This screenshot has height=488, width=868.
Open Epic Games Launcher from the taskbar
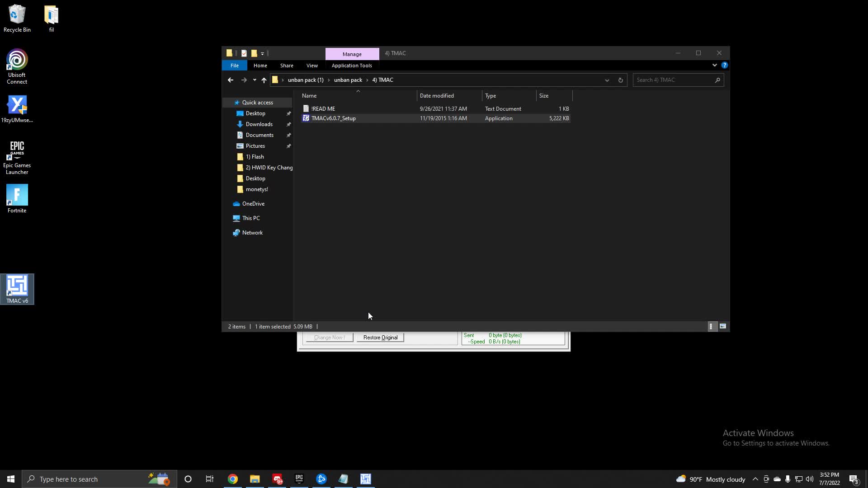point(299,479)
